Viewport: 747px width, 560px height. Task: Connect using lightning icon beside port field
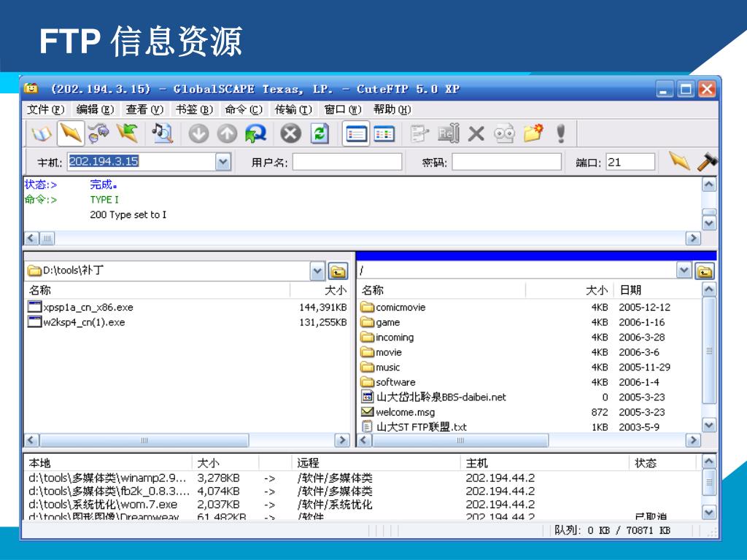pyautogui.click(x=679, y=161)
